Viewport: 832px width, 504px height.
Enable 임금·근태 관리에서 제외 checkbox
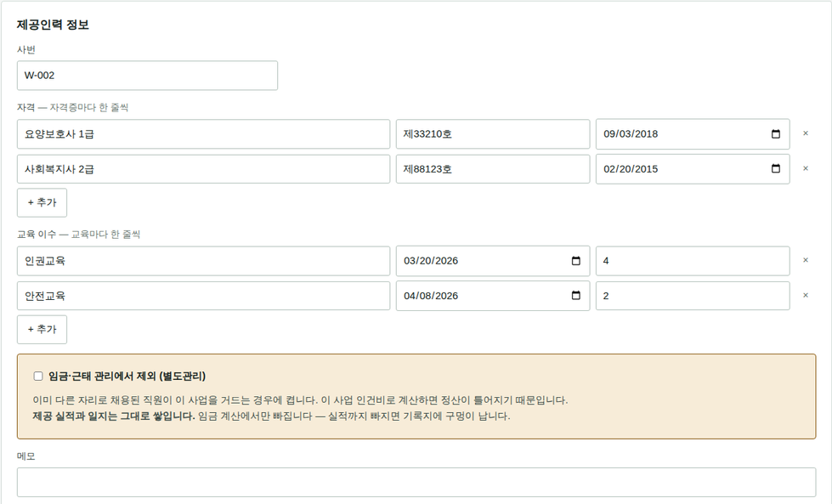tap(38, 377)
